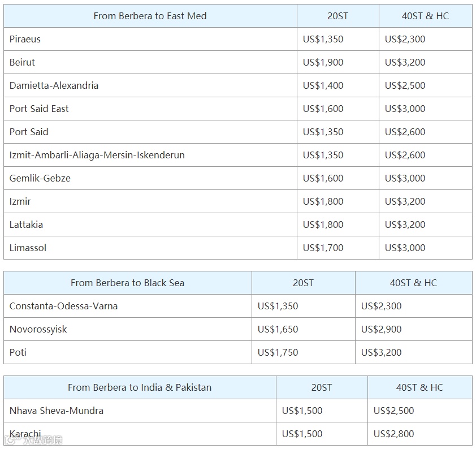Select the 20ST header in Black Sea table
Image resolution: width=476 pixels, height=449 pixels.
[303, 283]
